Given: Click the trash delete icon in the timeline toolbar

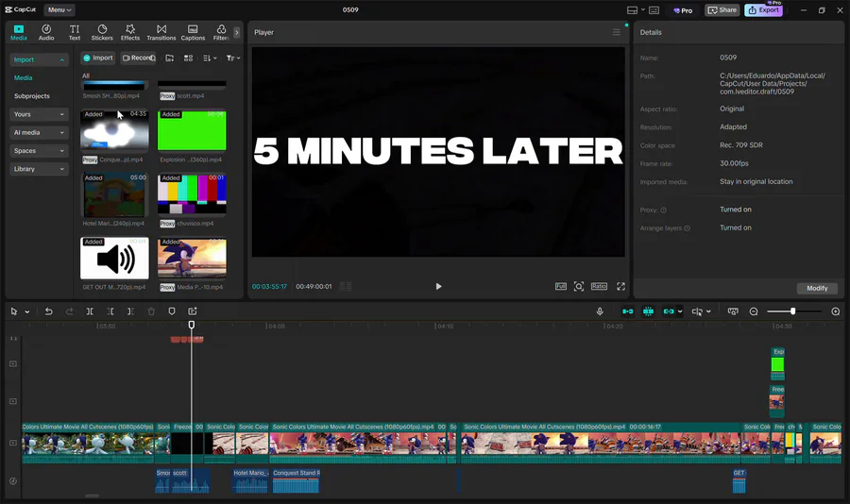Looking at the screenshot, I should (x=151, y=311).
